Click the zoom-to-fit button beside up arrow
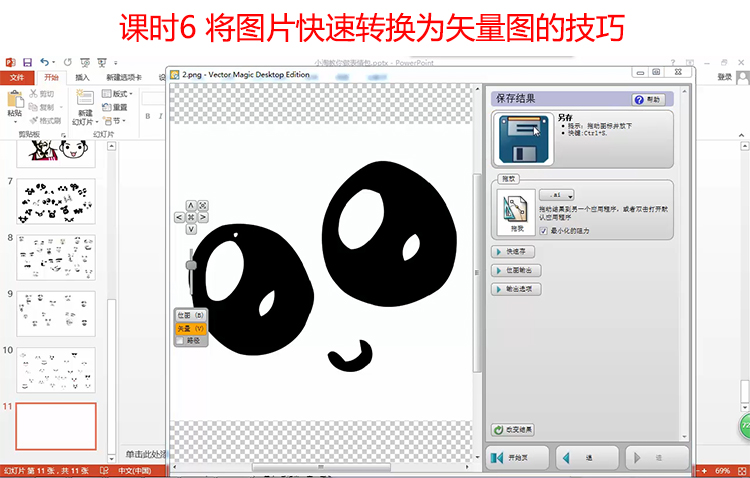Viewport: 750px width, 478px height. click(203, 206)
